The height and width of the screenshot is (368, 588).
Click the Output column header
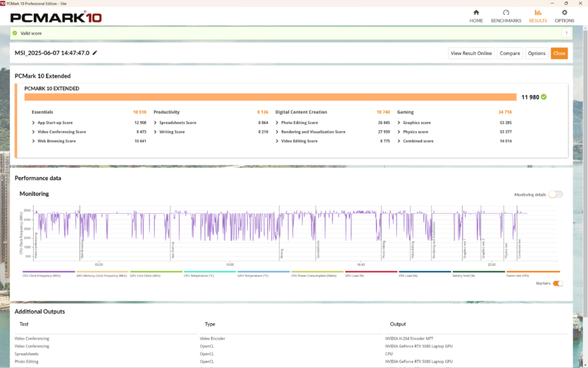(397, 324)
